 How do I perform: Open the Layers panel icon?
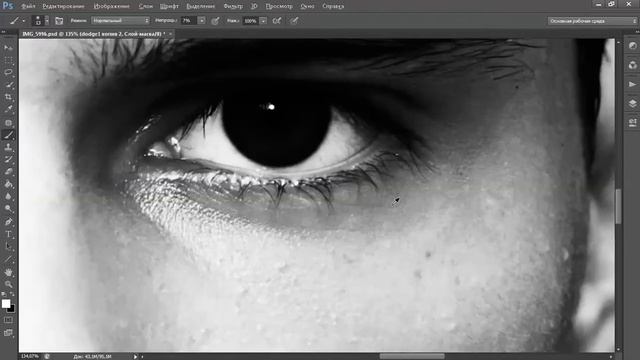pyautogui.click(x=632, y=103)
